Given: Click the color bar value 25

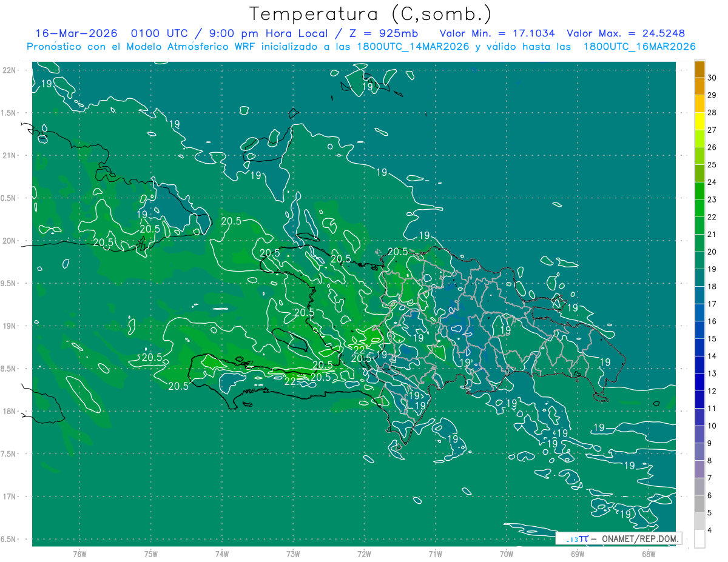Looking at the screenshot, I should [712, 164].
